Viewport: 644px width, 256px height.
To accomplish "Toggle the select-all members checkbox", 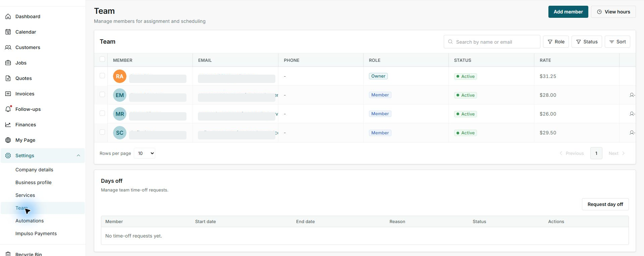I will (x=102, y=59).
